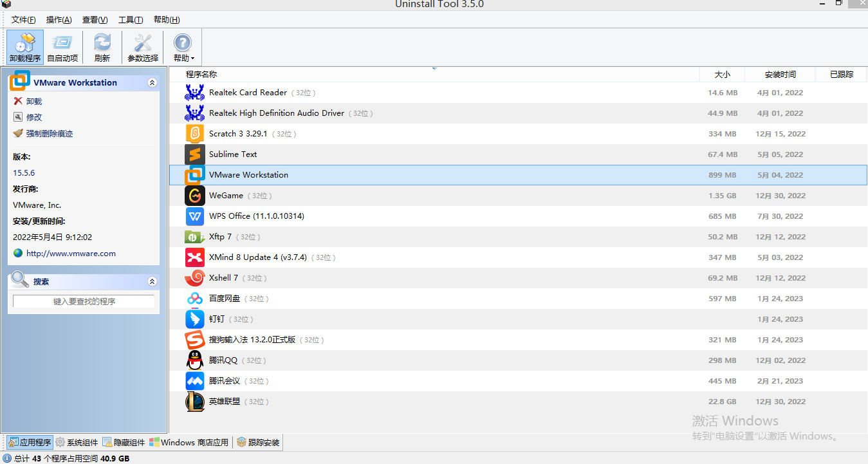This screenshot has width=868, height=464.
Task: Click Modify (修改) in details panel
Action: 33,117
